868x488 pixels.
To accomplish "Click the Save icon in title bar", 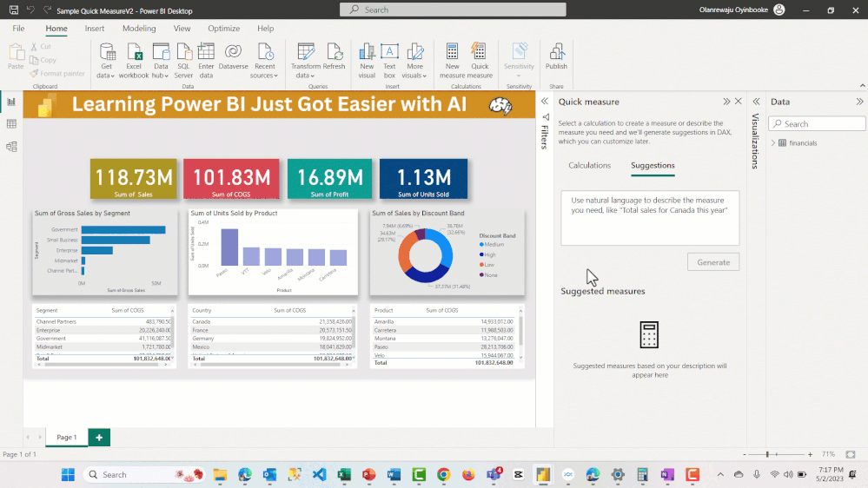I will click(x=14, y=10).
